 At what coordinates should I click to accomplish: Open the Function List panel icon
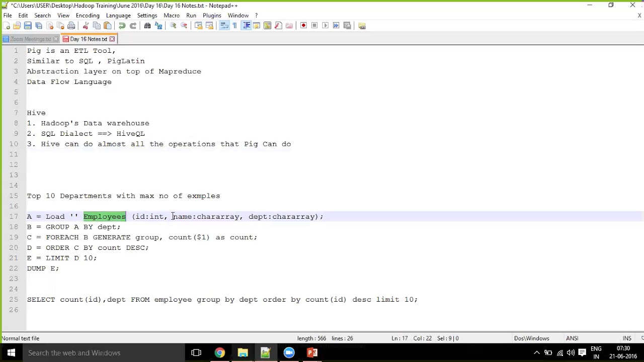point(278,26)
